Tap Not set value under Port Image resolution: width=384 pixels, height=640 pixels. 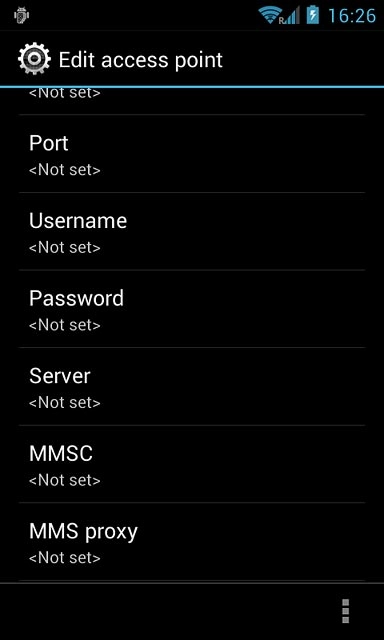[x=64, y=170]
